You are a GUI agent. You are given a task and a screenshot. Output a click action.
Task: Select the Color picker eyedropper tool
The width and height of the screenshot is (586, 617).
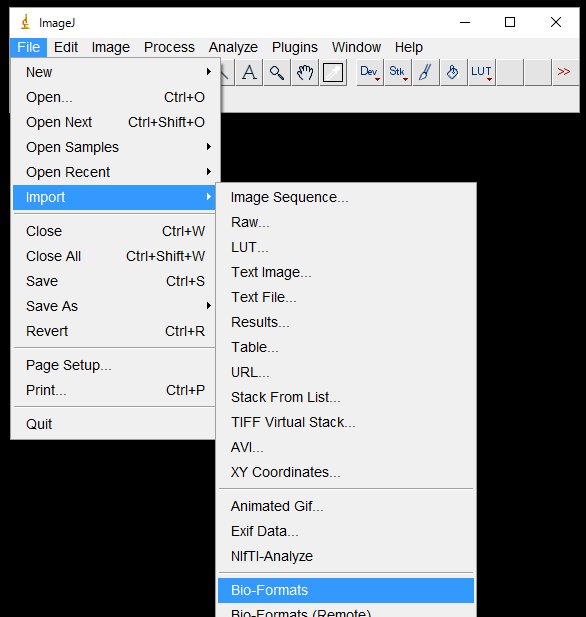point(333,72)
